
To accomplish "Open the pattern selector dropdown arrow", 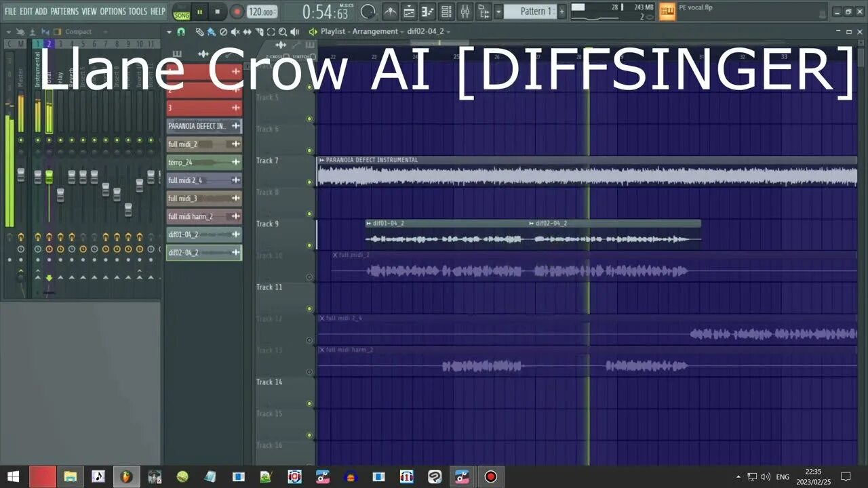I will (498, 12).
